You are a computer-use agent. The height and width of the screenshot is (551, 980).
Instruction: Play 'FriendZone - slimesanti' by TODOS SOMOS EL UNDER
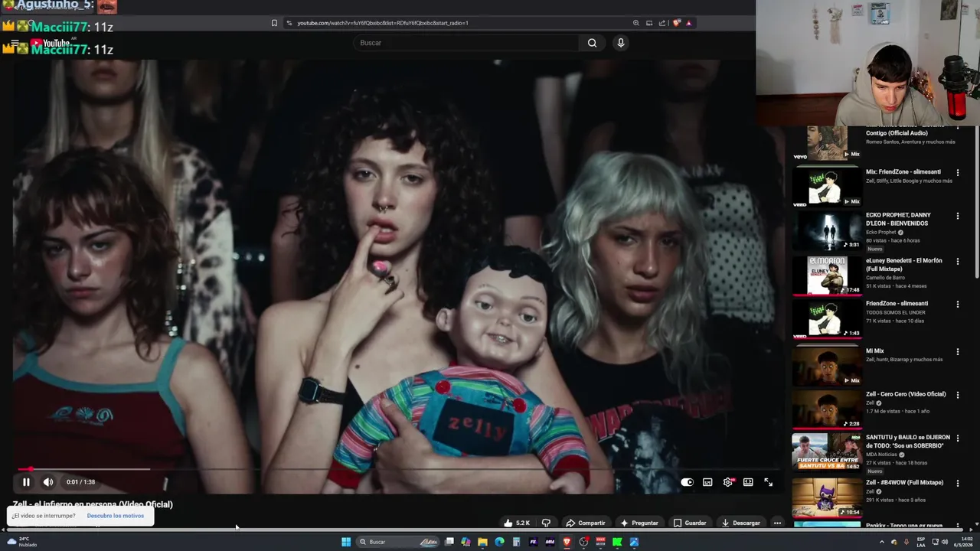pyautogui.click(x=826, y=318)
